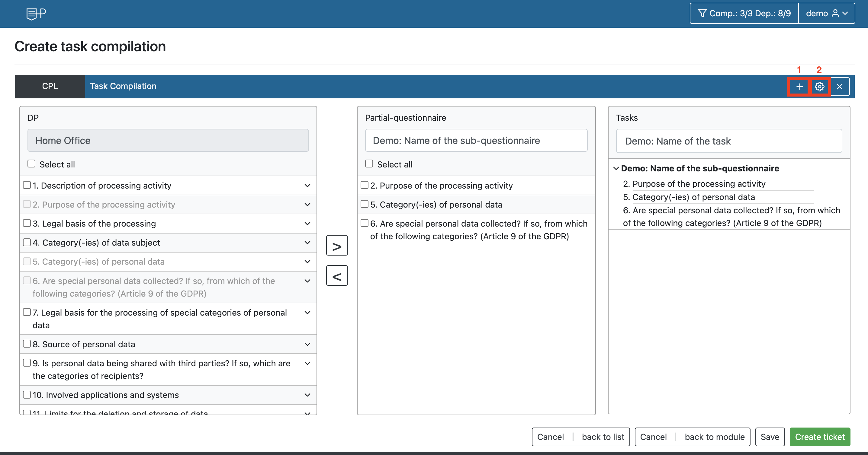Open the demo user menu
868x455 pixels.
(x=827, y=14)
